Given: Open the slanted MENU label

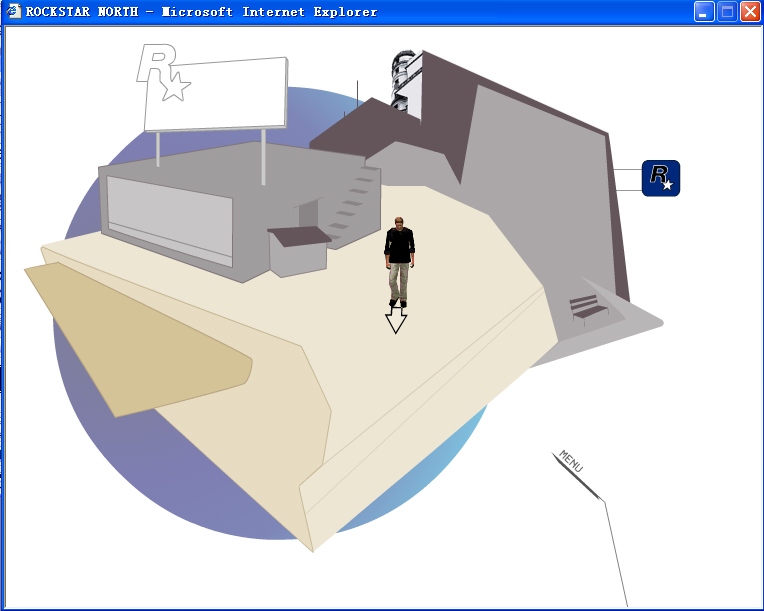Looking at the screenshot, I should click(x=571, y=461).
